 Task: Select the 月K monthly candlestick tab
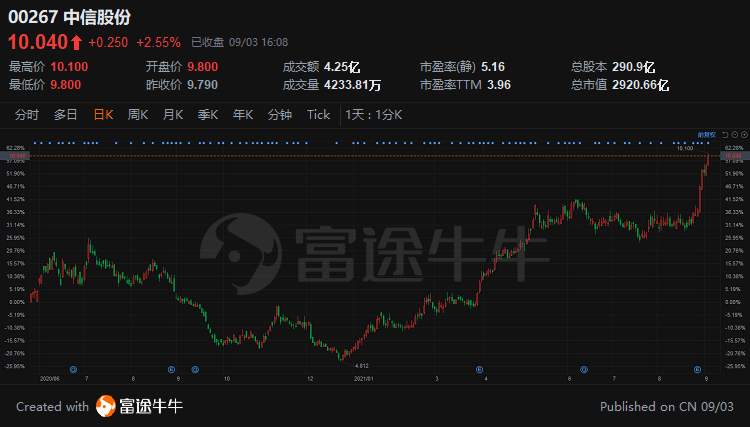tap(173, 115)
